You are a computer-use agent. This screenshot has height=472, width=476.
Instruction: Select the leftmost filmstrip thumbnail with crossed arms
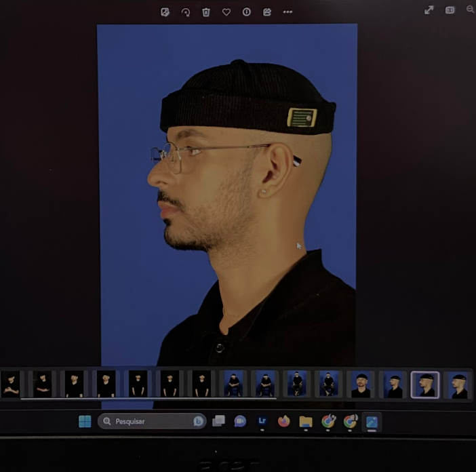10,384
